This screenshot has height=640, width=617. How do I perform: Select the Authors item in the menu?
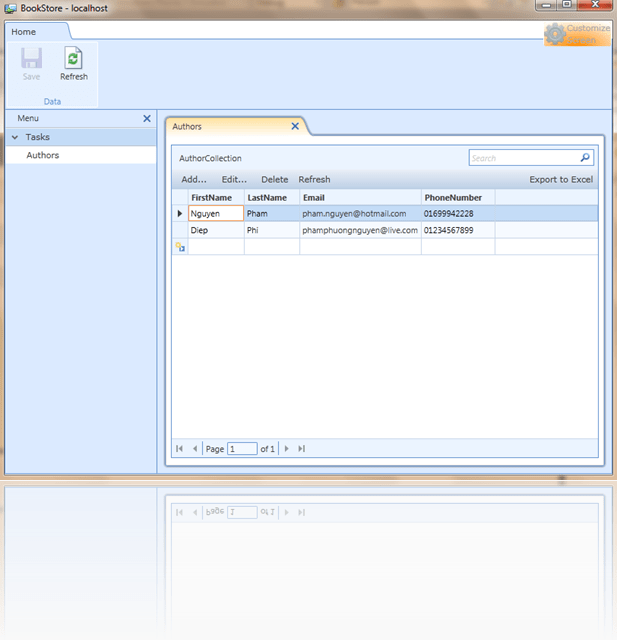pos(43,155)
